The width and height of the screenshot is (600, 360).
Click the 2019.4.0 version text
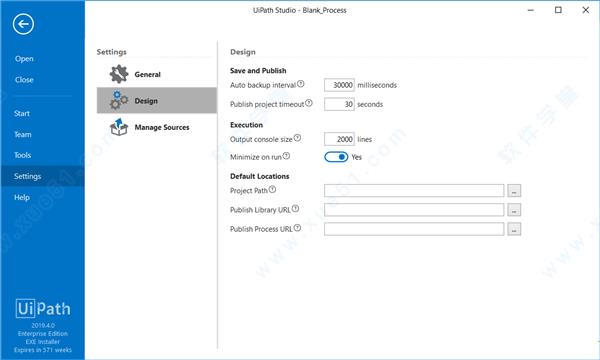click(43, 326)
